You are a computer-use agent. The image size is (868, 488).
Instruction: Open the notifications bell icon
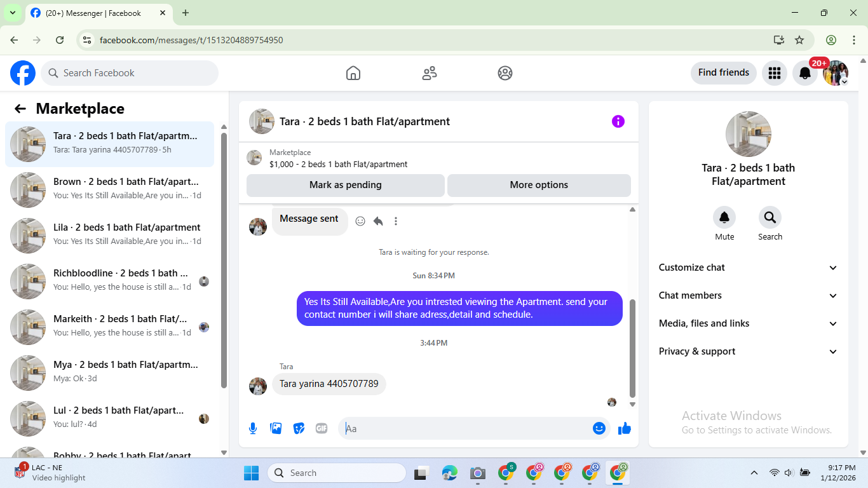[x=804, y=73]
